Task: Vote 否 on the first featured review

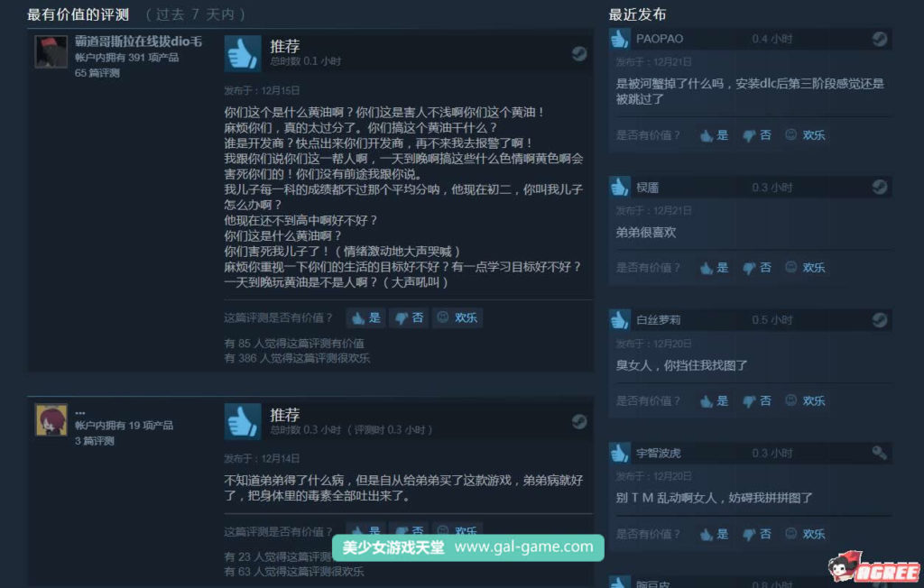Action: click(x=409, y=318)
